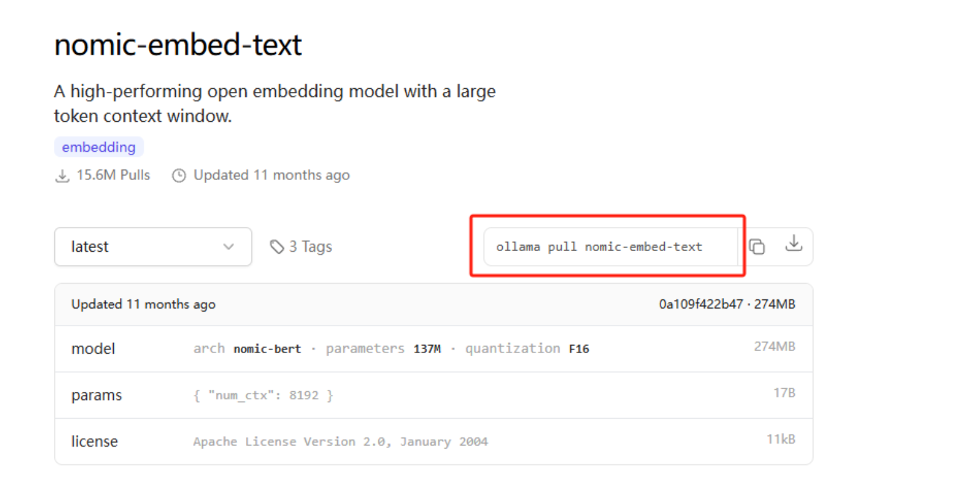980x483 pixels.
Task: Click the Apache License Version 2.0 text
Action: pos(340,442)
